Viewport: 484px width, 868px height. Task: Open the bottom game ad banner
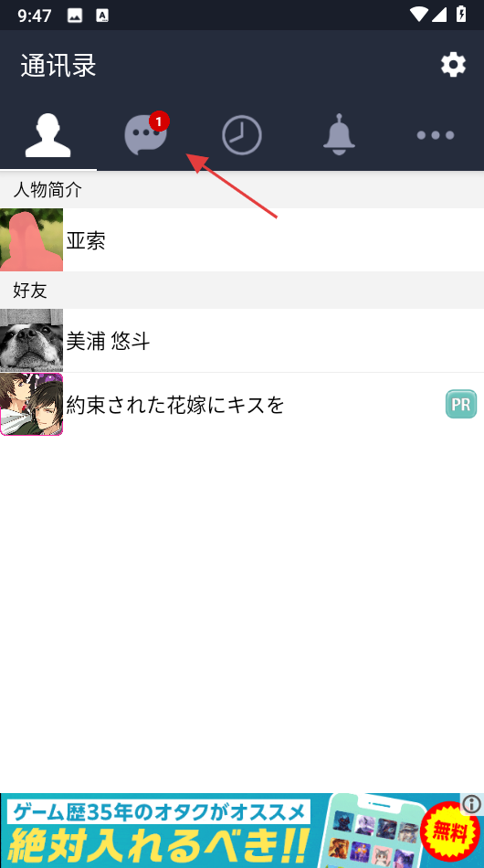pyautogui.click(x=242, y=831)
